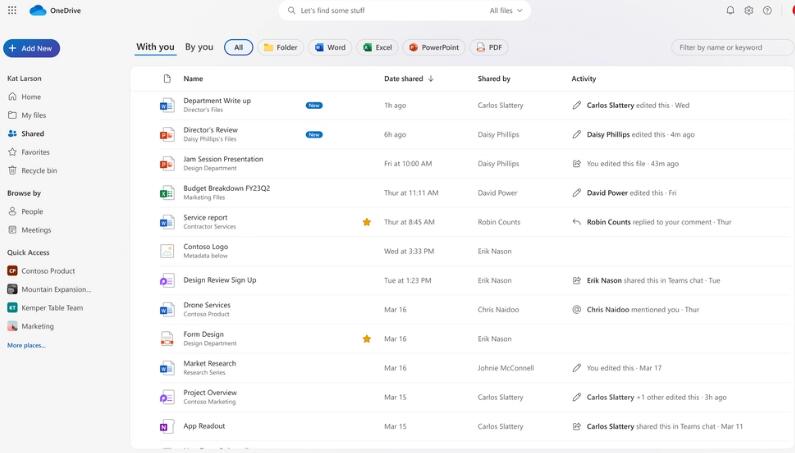Click the PowerPoint icon for Jam Session Presentation
The height and width of the screenshot is (453, 795).
167,163
